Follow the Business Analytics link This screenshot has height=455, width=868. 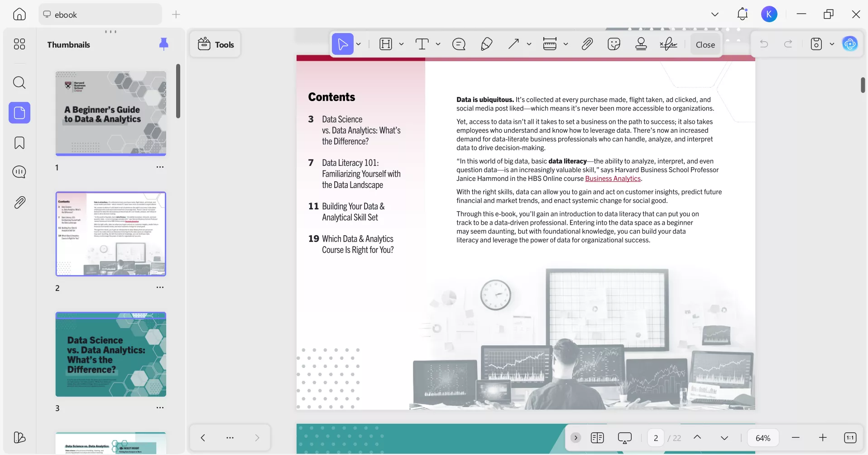point(613,179)
